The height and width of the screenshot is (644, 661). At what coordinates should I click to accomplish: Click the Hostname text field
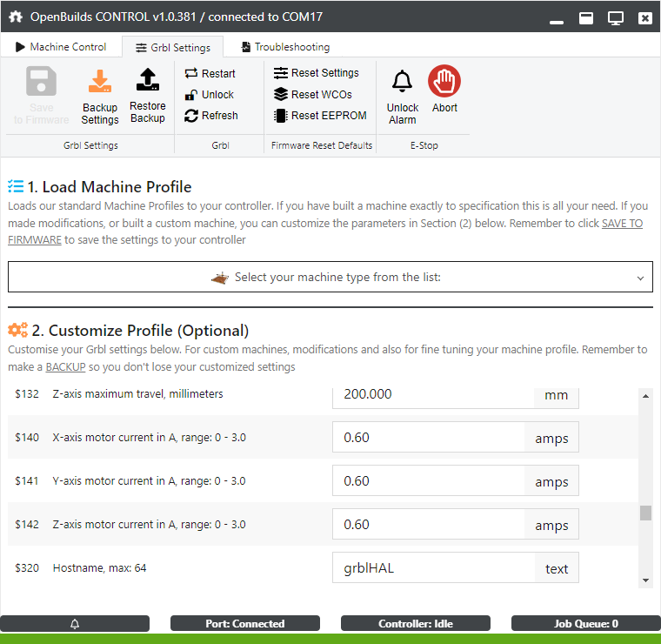432,568
